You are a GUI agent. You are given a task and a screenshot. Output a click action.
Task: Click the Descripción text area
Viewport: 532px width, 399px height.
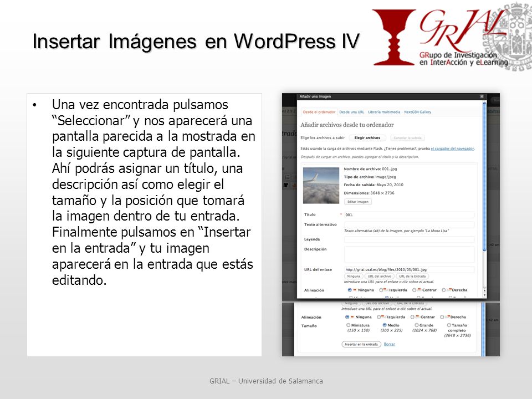point(409,254)
